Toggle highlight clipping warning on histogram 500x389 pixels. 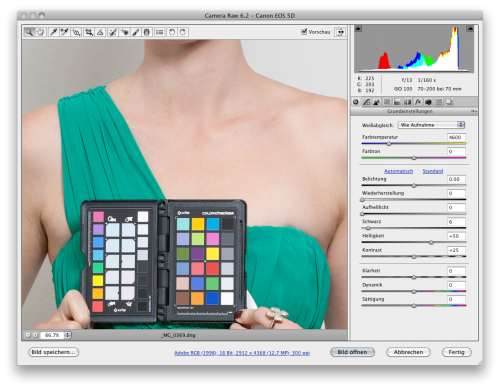click(470, 29)
